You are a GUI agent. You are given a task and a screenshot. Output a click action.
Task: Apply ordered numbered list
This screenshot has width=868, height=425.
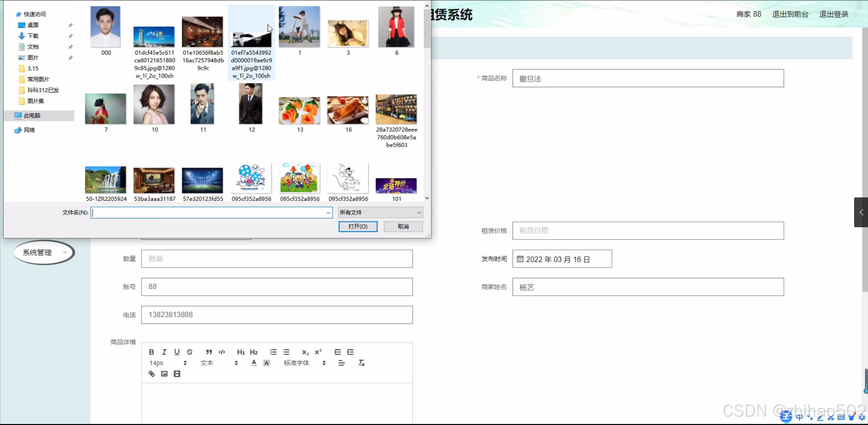[273, 352]
